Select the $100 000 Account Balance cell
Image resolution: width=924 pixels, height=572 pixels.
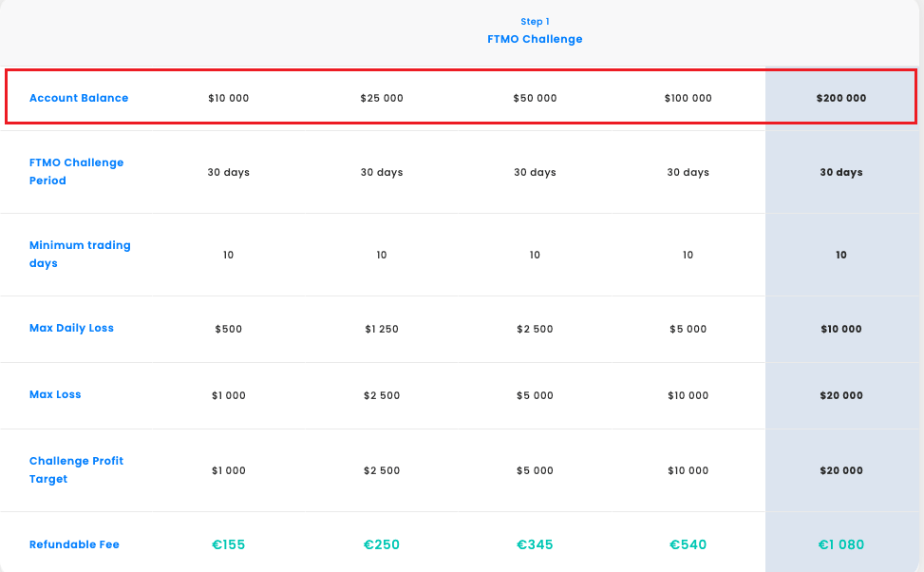click(x=688, y=99)
